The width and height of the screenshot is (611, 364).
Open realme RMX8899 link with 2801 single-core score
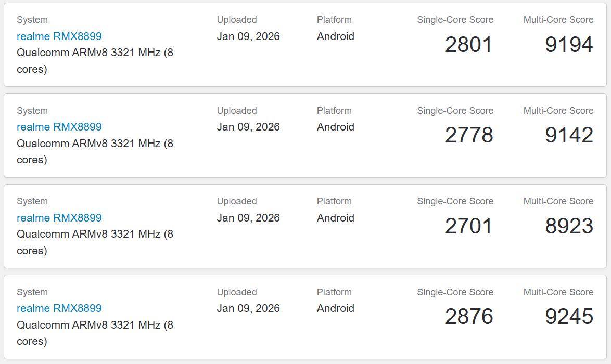pyautogui.click(x=59, y=36)
